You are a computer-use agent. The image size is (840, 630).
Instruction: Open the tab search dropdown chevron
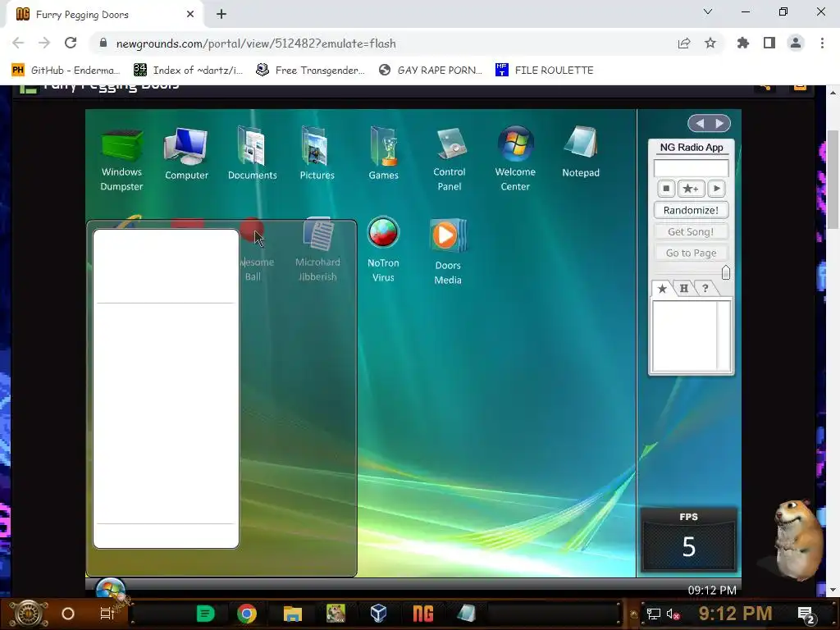tap(708, 11)
